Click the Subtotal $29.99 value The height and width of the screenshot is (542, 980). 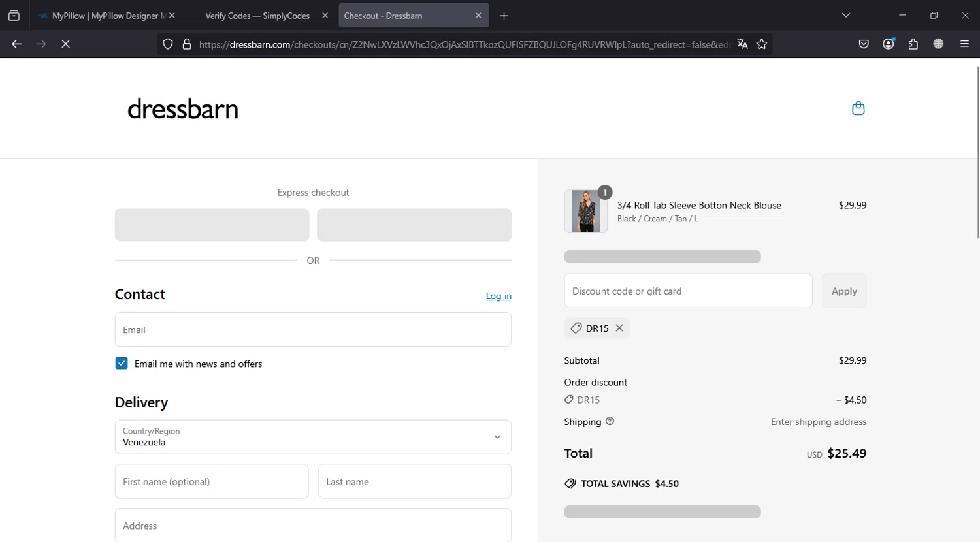point(853,360)
